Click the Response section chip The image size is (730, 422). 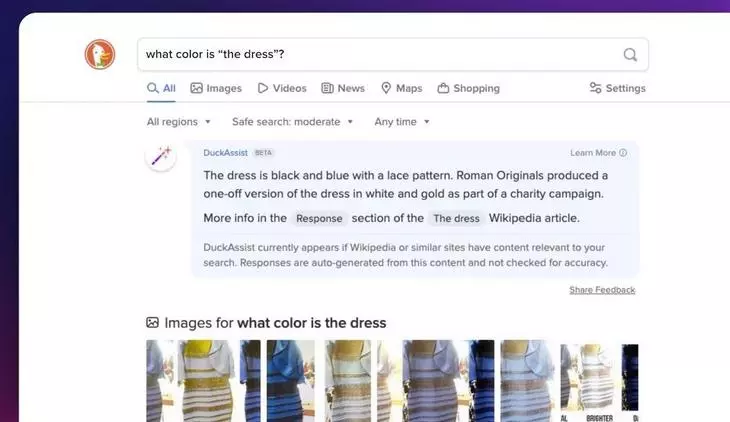(319, 218)
